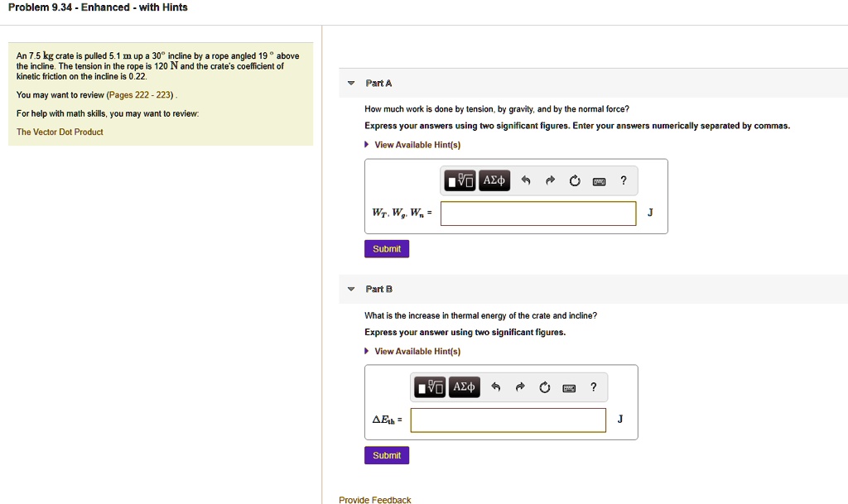Screen dimensions: 848x504
Task: Click the reset icon in Part A toolbar
Action: click(x=575, y=180)
